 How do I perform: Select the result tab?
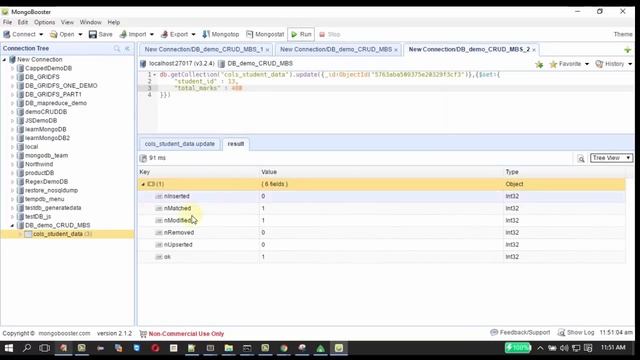[x=236, y=144]
